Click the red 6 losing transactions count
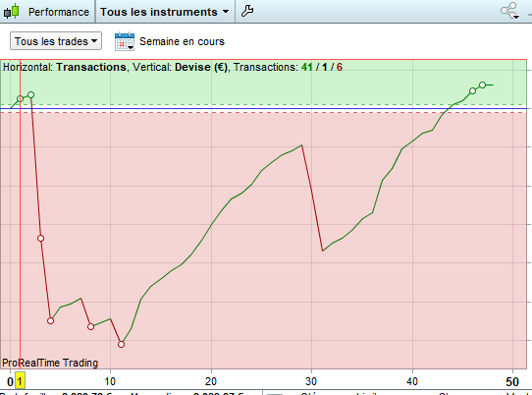 pos(340,67)
